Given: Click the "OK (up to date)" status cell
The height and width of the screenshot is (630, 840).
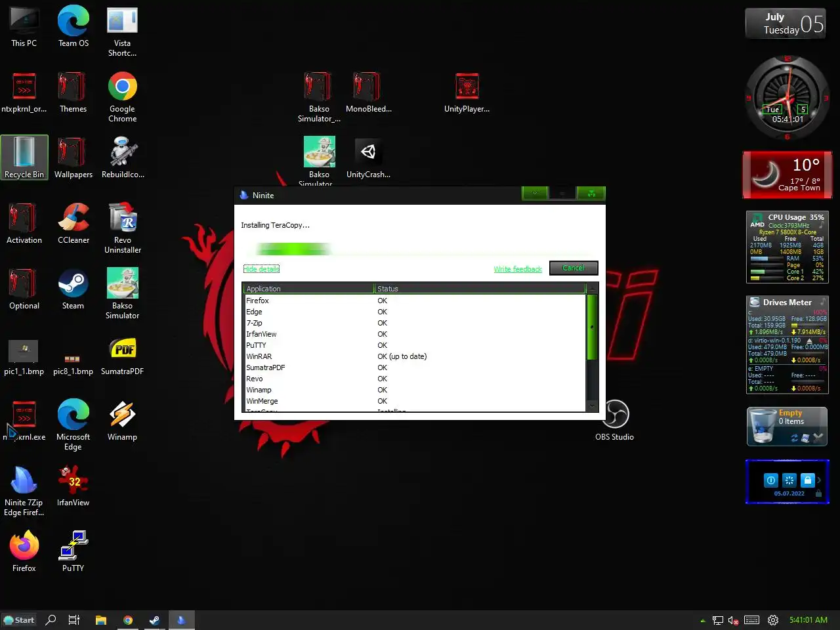Looking at the screenshot, I should pos(402,356).
